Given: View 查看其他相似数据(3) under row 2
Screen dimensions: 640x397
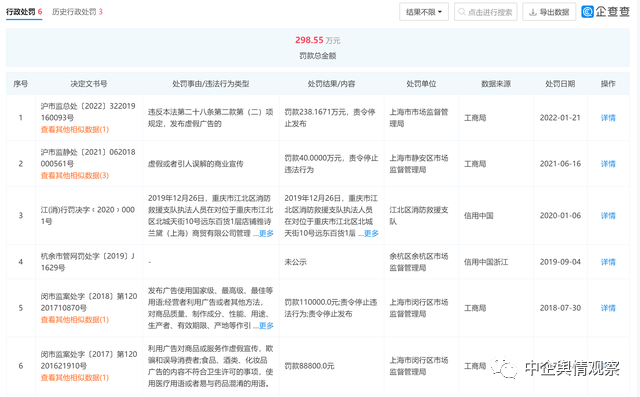Looking at the screenshot, I should pyautogui.click(x=75, y=175).
